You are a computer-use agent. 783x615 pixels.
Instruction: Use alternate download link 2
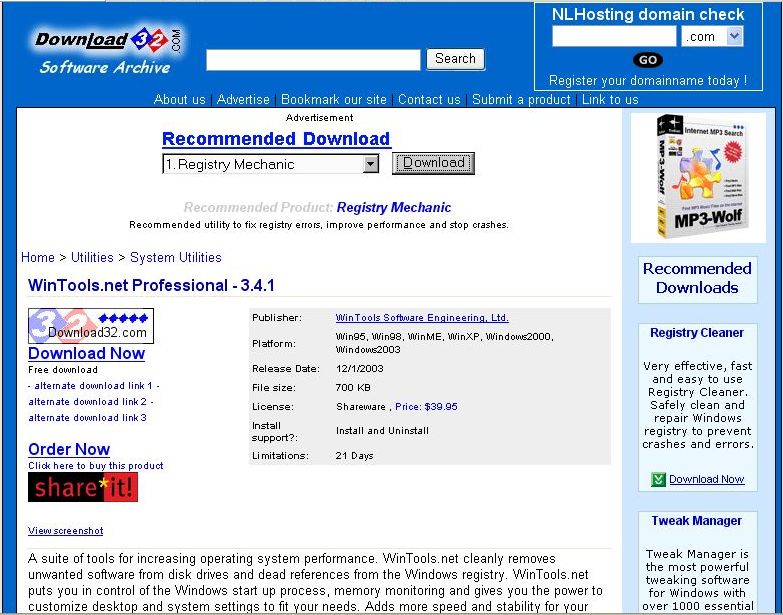coord(87,402)
